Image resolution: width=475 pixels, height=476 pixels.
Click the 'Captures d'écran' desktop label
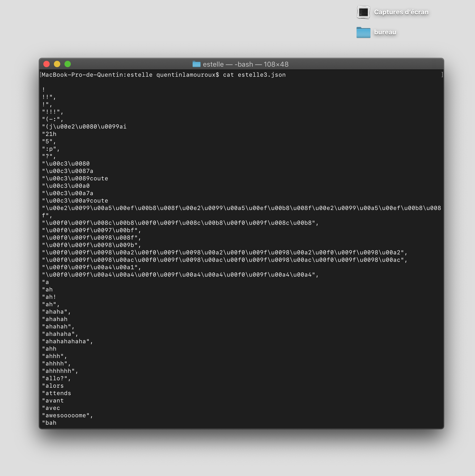(x=401, y=12)
